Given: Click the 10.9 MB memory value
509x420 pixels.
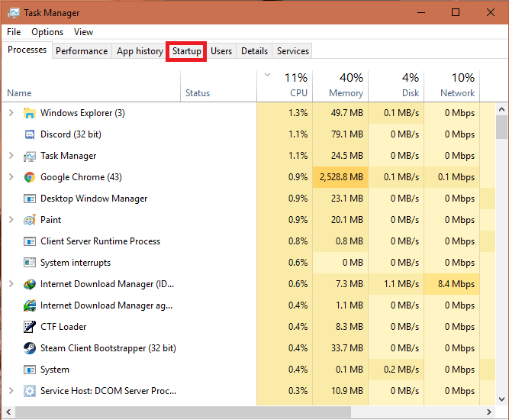Looking at the screenshot, I should pyautogui.click(x=347, y=391).
